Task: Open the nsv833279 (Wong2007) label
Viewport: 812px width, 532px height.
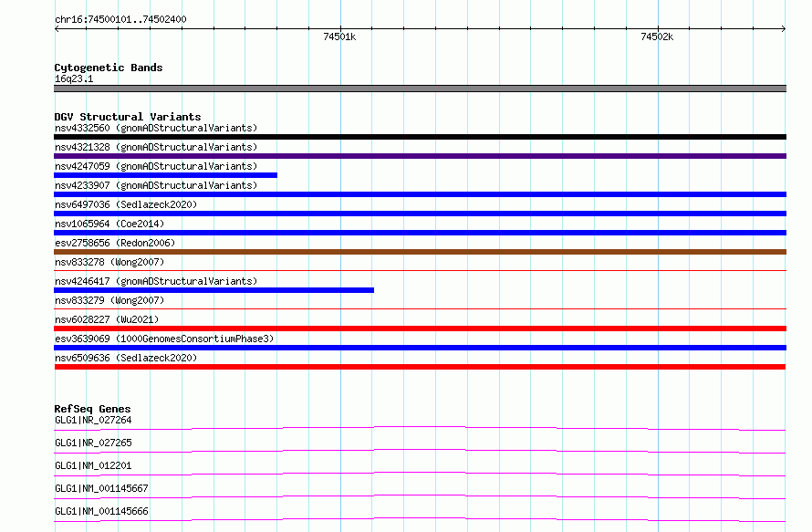Action: coord(109,300)
